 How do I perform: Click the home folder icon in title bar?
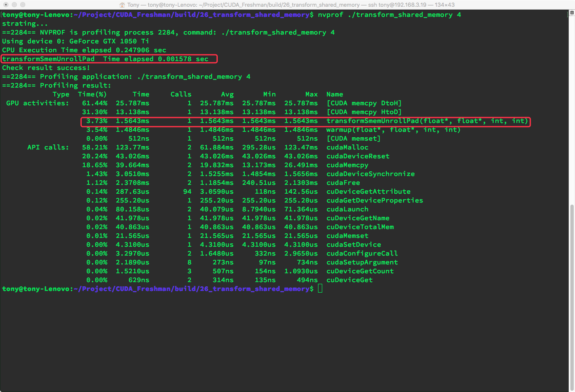(x=122, y=5)
